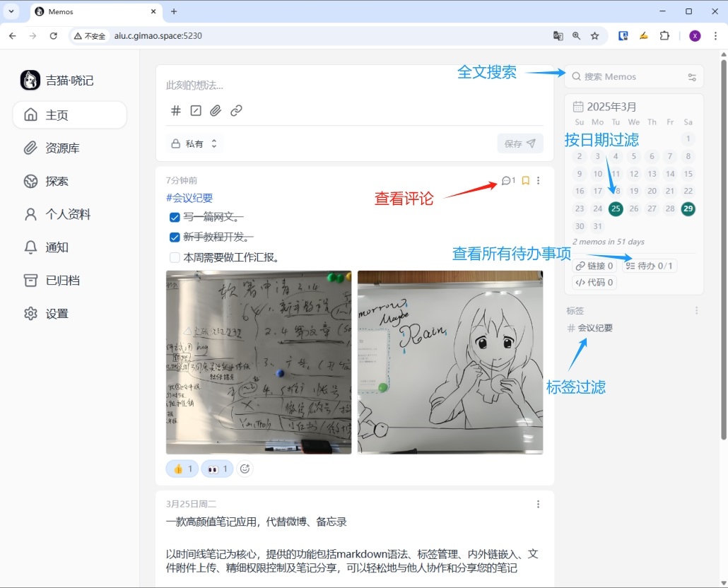Filter memos by 待办 0/1

pos(649,266)
